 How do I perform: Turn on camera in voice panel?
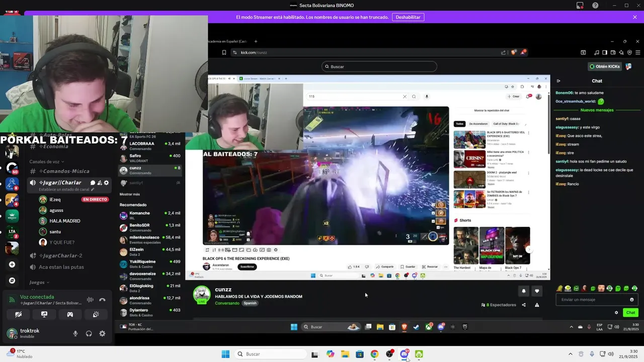tap(19, 314)
